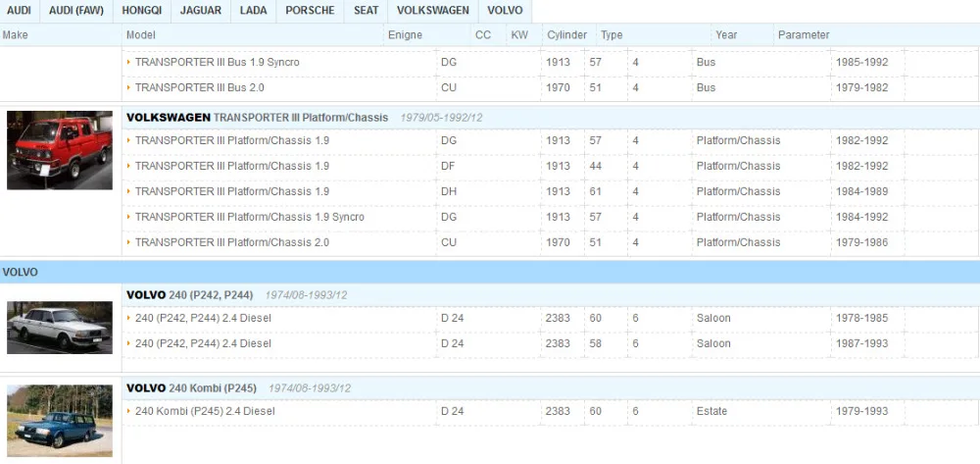
Task: Select engine code D 24 in 240 Kombi row
Action: coord(453,411)
